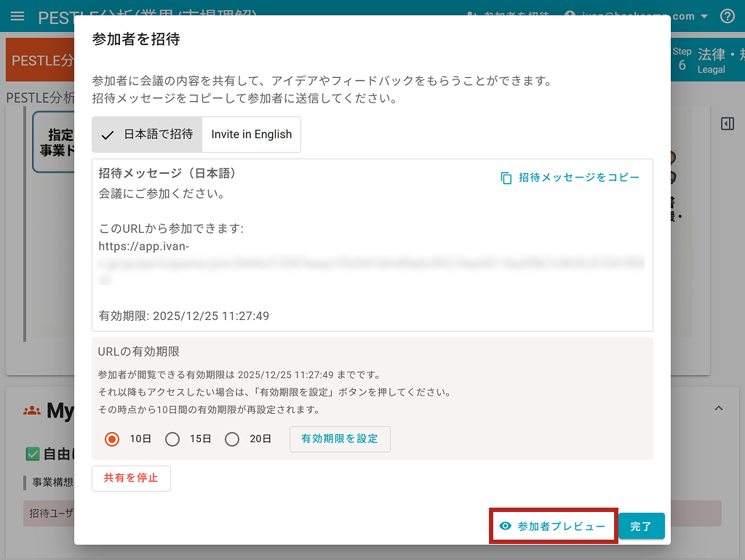Collapse the My section with the chevron
Image resolution: width=745 pixels, height=560 pixels.
coord(719,409)
